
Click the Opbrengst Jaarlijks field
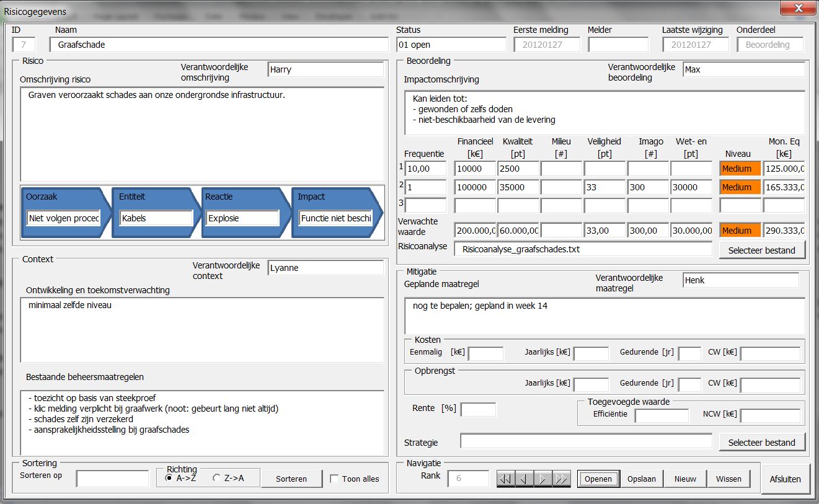(x=591, y=385)
